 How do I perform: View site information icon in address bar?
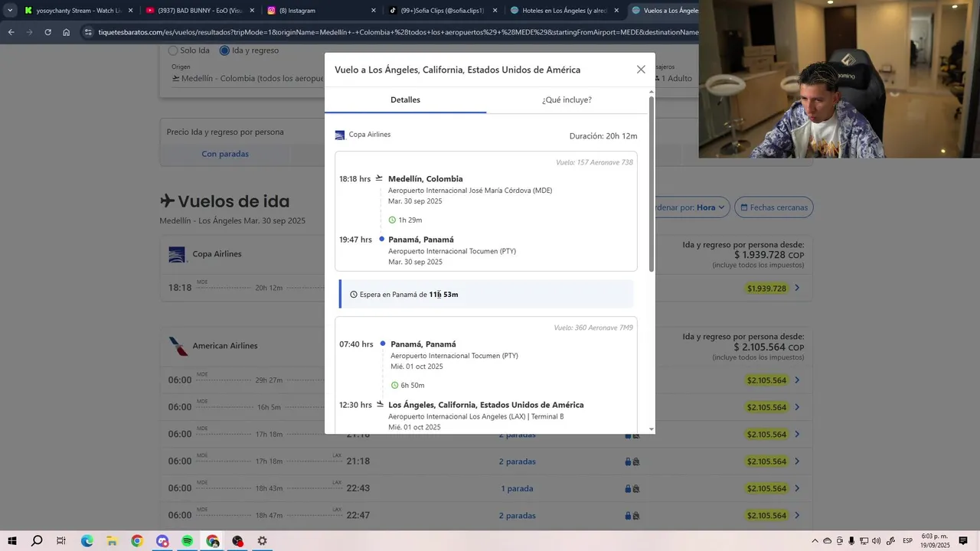pyautogui.click(x=89, y=32)
